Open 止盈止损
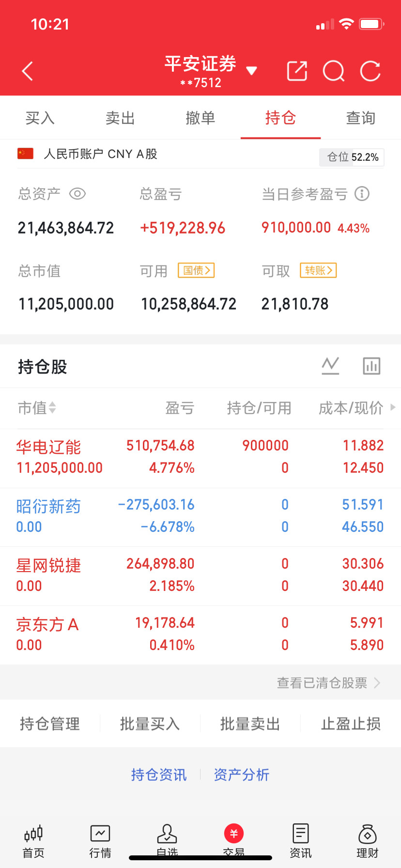The height and width of the screenshot is (868, 401). (351, 724)
